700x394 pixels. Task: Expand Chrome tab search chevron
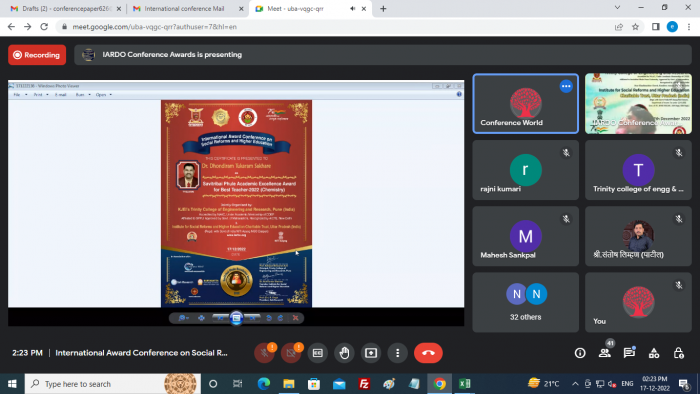click(617, 8)
